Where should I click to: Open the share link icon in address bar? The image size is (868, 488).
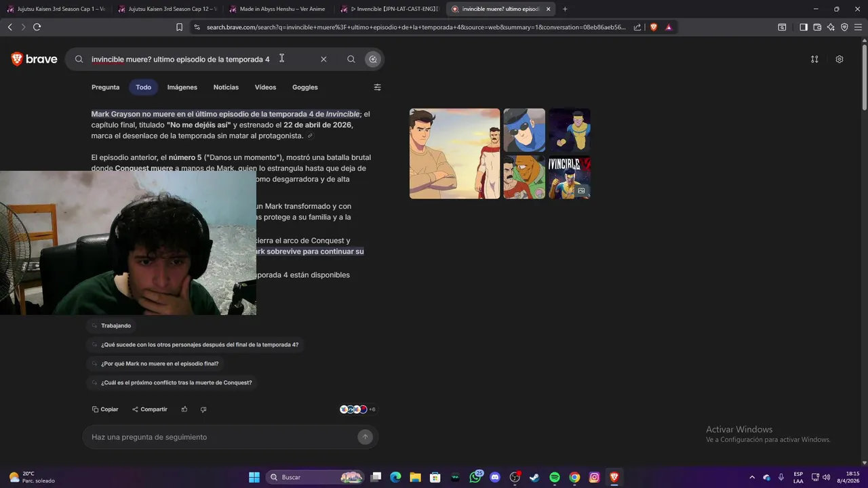tap(637, 27)
